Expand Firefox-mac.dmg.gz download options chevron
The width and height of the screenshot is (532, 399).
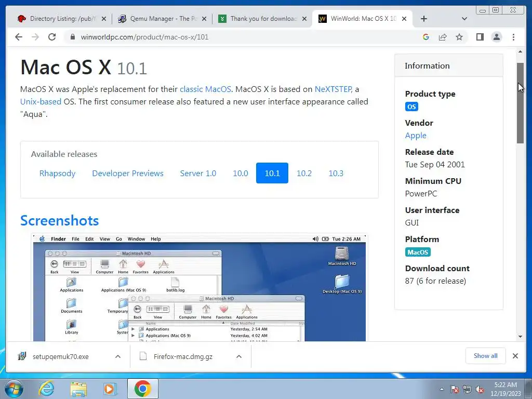click(239, 356)
